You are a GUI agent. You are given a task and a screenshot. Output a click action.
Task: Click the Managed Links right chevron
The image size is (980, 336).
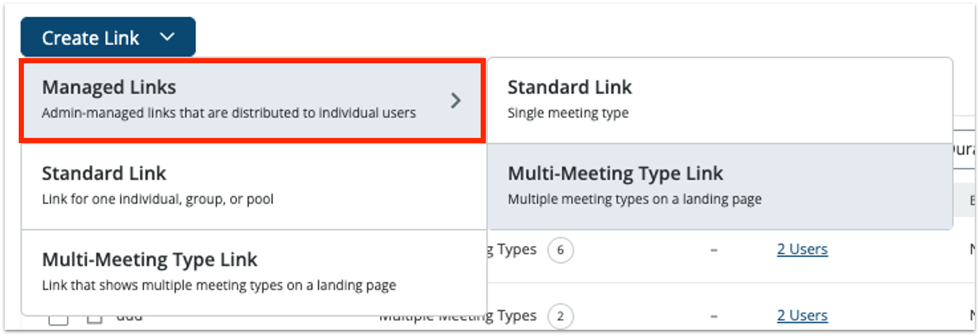(455, 100)
